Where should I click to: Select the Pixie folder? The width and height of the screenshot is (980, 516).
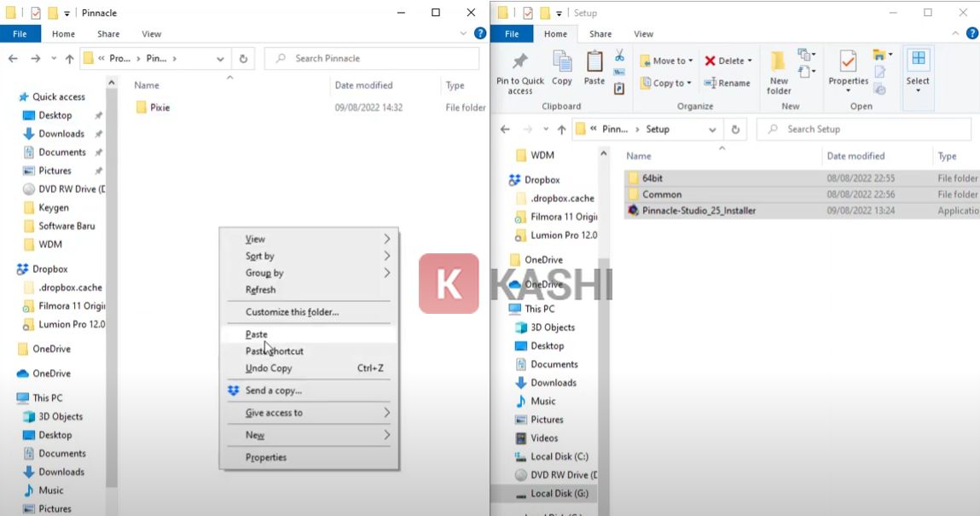pyautogui.click(x=159, y=107)
